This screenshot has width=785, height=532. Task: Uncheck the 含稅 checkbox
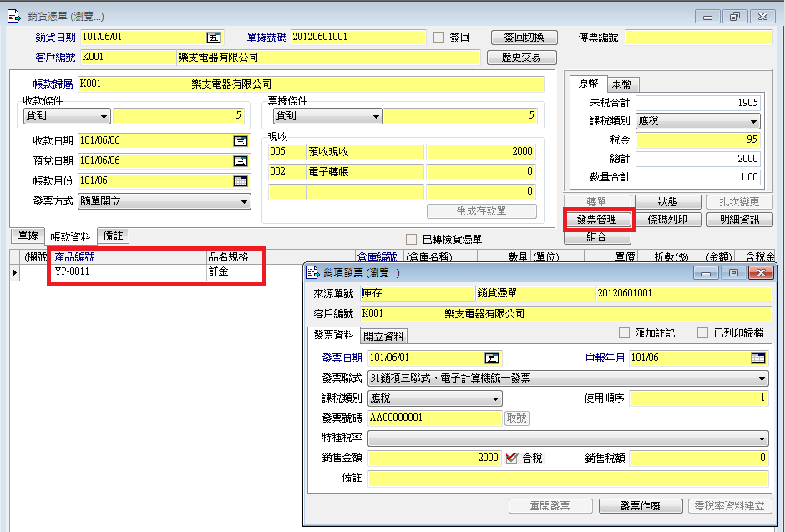pos(513,458)
